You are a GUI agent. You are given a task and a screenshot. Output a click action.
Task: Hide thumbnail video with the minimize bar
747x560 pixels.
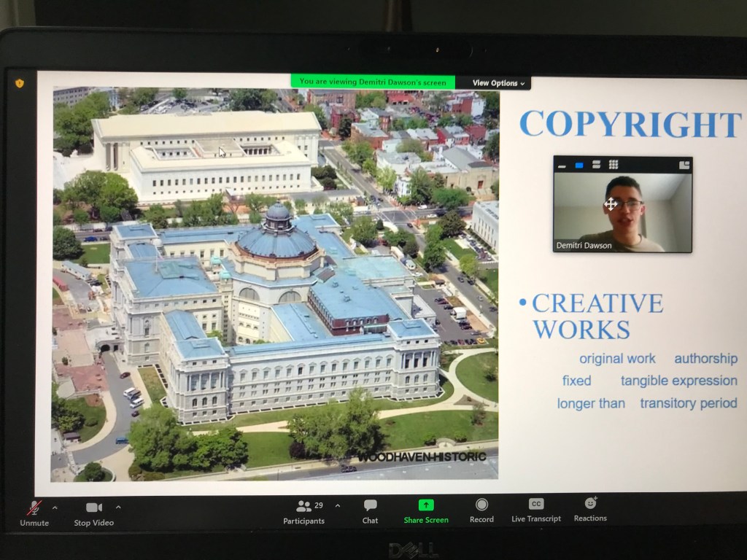click(x=562, y=166)
